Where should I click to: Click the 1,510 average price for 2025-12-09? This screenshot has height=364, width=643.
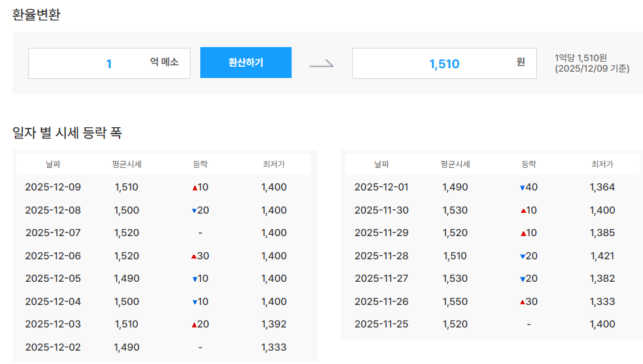126,188
